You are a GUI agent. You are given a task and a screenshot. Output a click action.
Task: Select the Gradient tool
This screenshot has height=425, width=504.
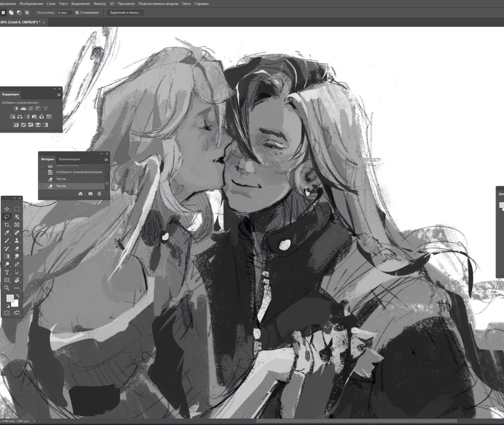[x=6, y=256]
